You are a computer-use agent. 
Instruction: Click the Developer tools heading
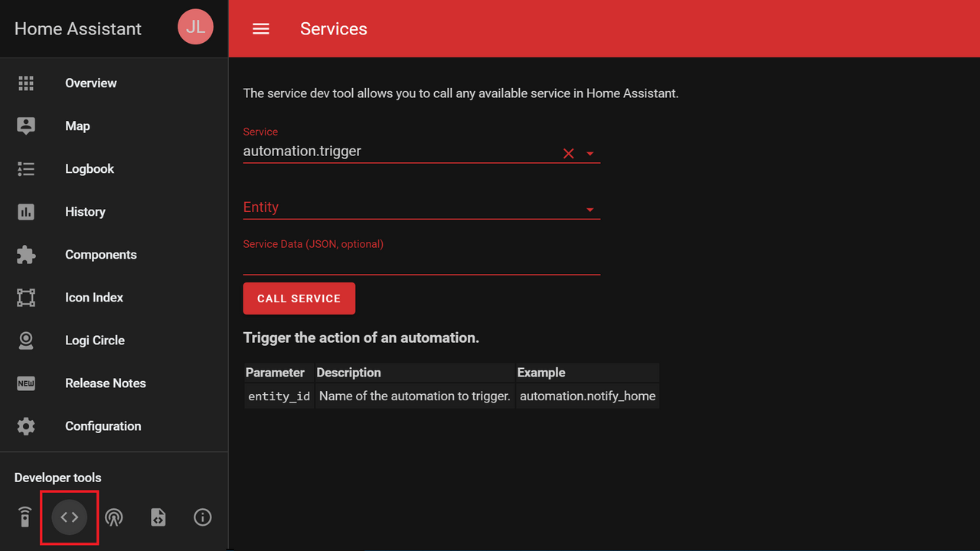tap(58, 478)
